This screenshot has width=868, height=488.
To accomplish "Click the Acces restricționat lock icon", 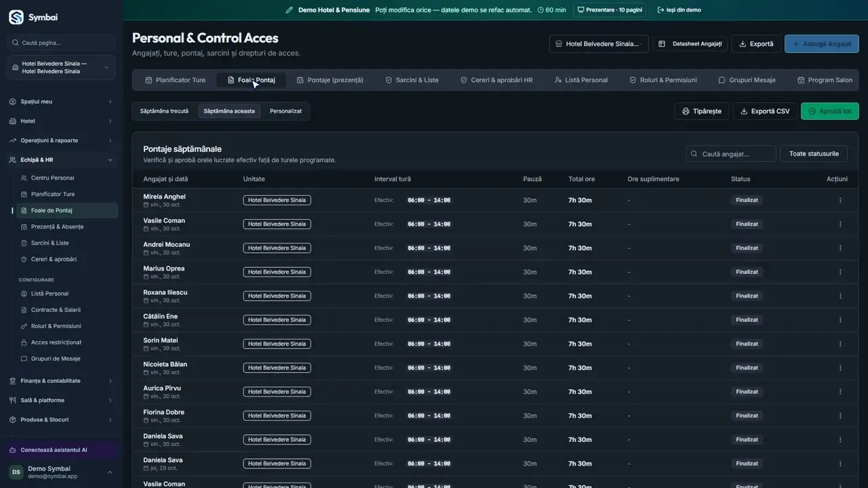I will point(24,342).
